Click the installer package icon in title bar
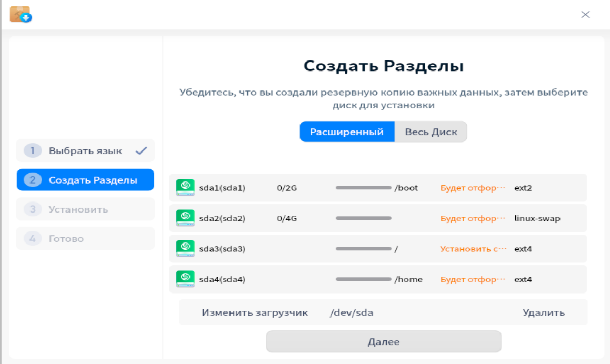 pos(21,14)
